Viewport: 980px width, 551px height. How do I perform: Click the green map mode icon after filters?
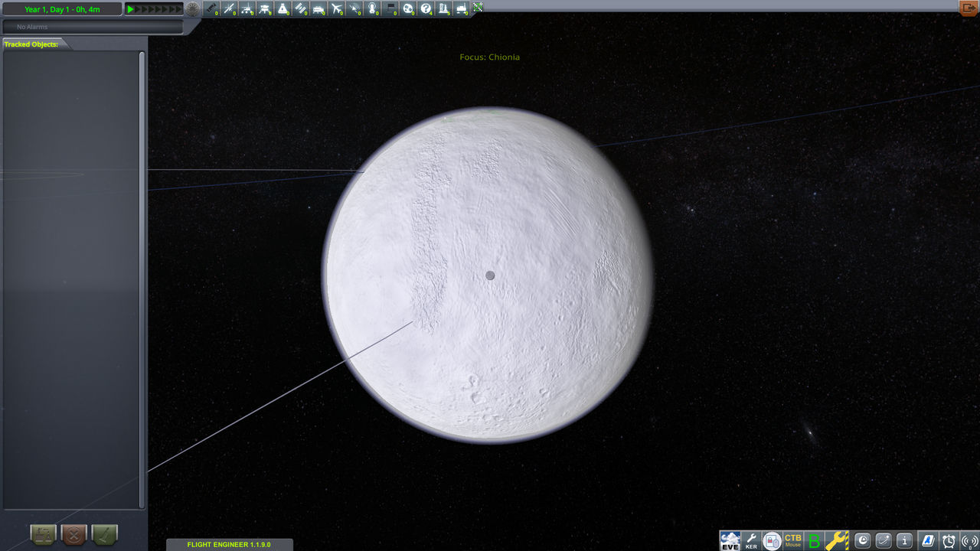[x=478, y=7]
